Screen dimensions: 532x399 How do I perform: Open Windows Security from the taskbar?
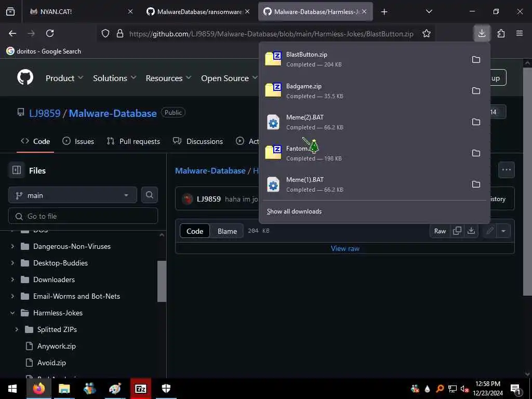click(166, 389)
